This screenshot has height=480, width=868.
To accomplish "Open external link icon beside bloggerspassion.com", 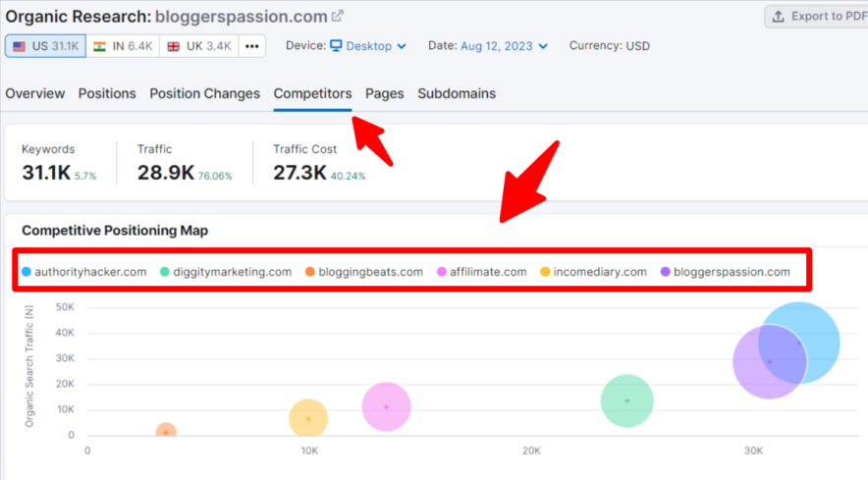I will click(337, 16).
